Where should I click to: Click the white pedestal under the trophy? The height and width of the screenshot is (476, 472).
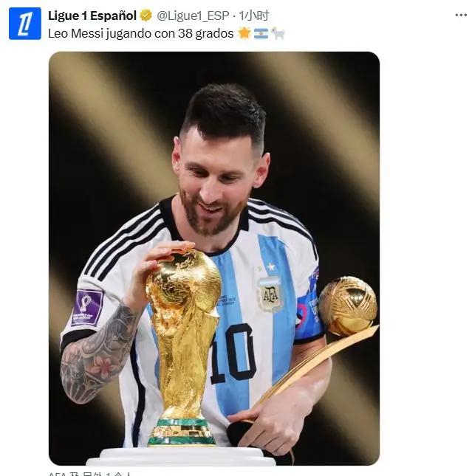[182, 456]
